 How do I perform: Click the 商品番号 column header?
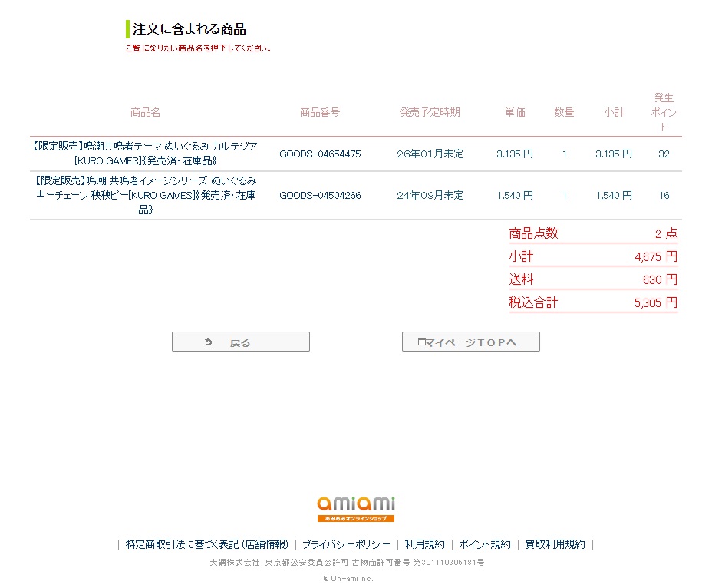pos(319,112)
